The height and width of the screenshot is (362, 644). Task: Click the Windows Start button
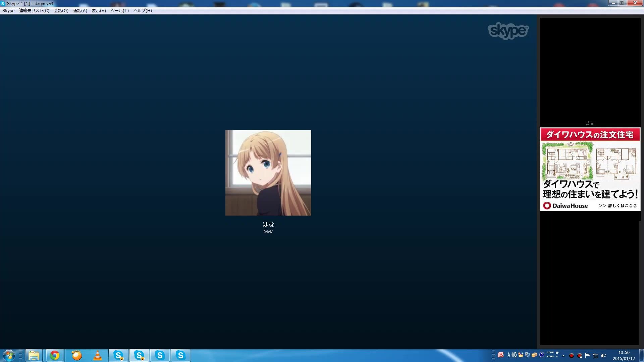pyautogui.click(x=9, y=355)
